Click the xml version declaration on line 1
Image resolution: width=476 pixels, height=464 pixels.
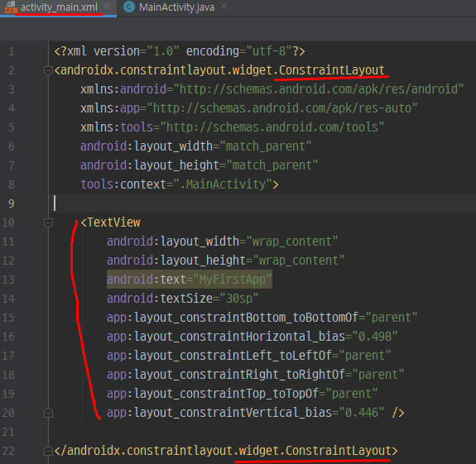(x=180, y=51)
